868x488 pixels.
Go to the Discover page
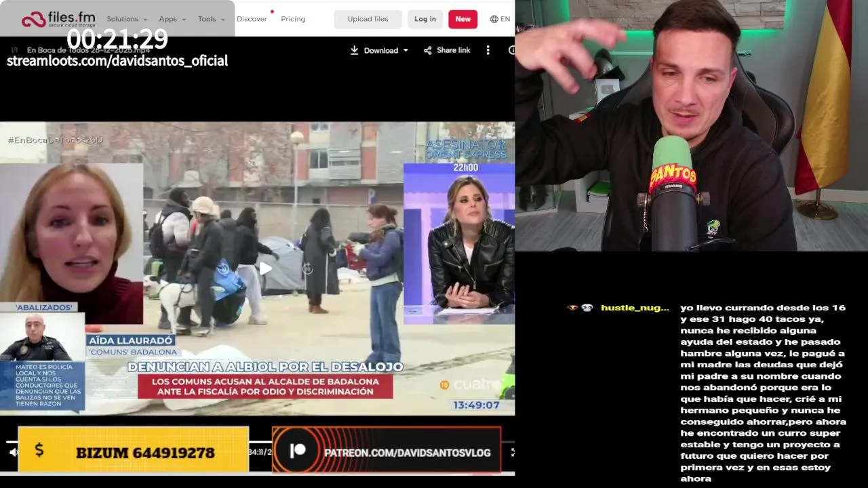[x=252, y=19]
